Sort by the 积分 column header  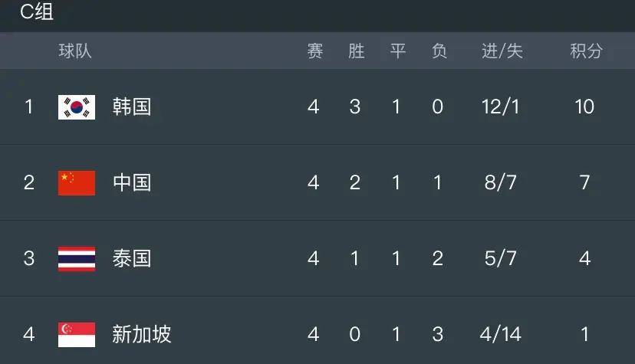586,51
